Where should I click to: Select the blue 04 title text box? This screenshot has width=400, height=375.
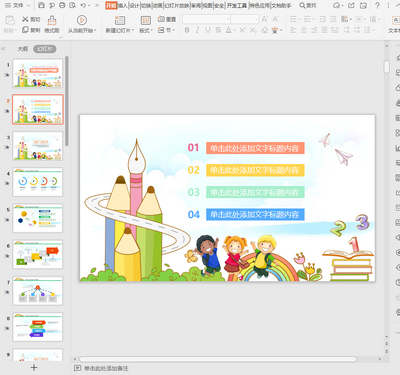coord(255,214)
